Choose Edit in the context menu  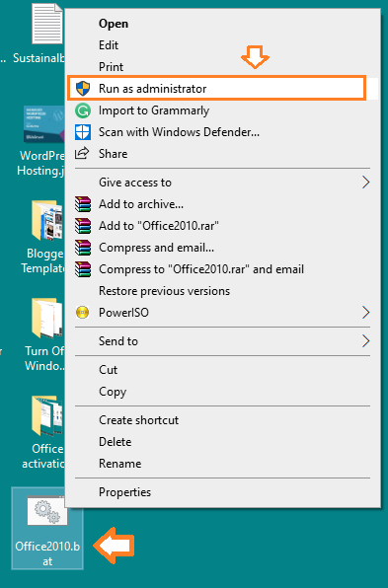click(x=109, y=45)
